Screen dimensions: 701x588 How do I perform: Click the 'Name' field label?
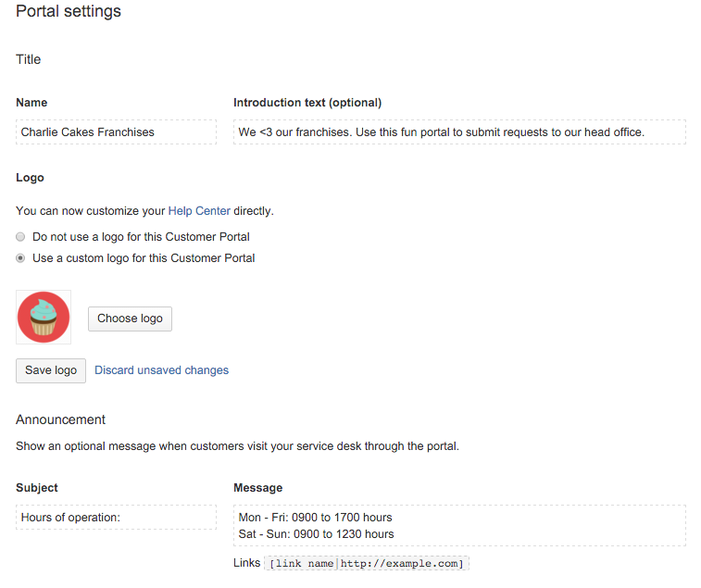click(31, 103)
